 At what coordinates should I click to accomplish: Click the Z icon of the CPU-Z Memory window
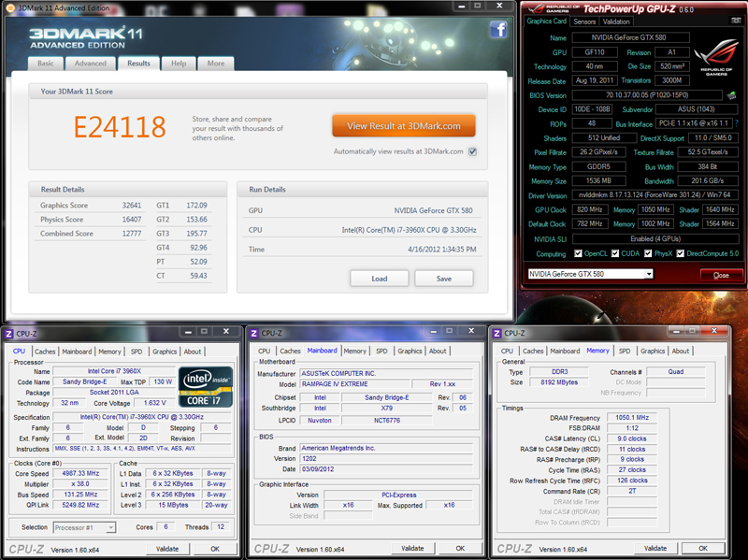tap(497, 333)
